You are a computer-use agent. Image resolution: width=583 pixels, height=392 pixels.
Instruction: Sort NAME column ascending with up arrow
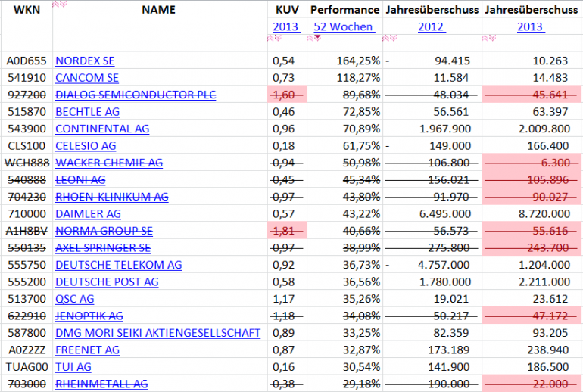coord(56,4)
